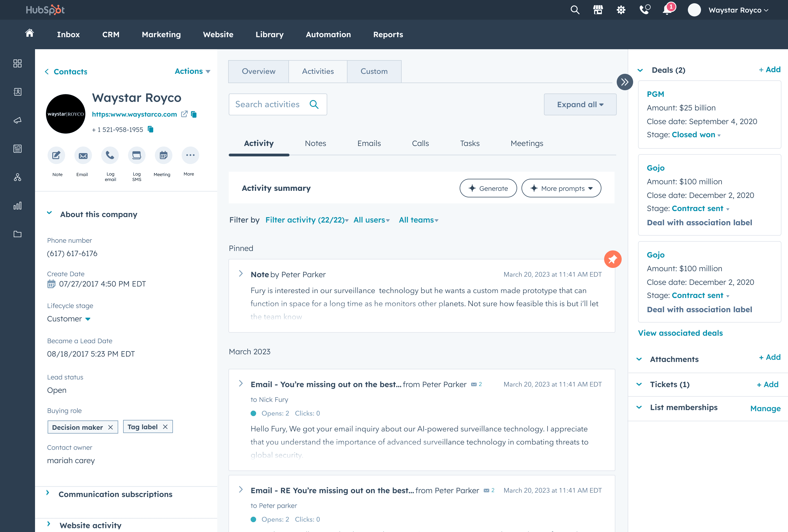Copy the company website URL
This screenshot has width=788, height=532.
coord(194,115)
